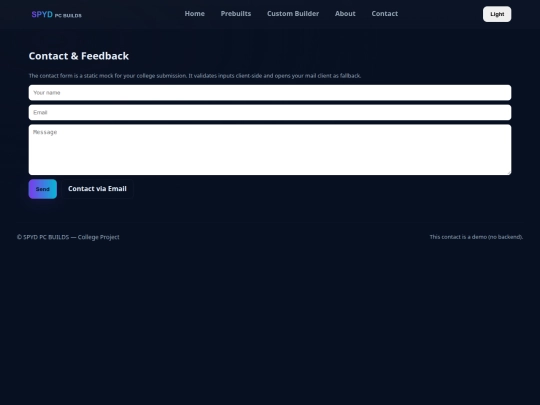This screenshot has height=405, width=540.
Task: Click the SPYD PC BUILDS logo
Action: click(56, 15)
